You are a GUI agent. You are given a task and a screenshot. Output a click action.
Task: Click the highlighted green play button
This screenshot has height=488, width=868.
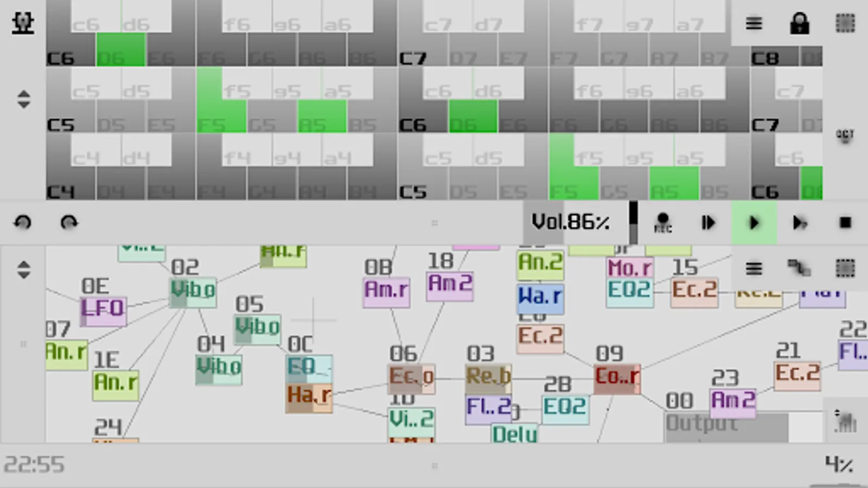(x=754, y=222)
